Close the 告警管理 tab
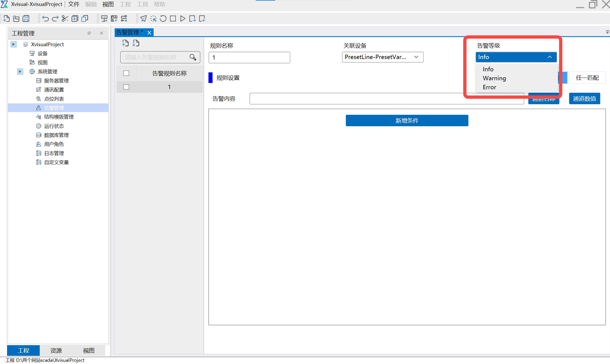 (149, 32)
